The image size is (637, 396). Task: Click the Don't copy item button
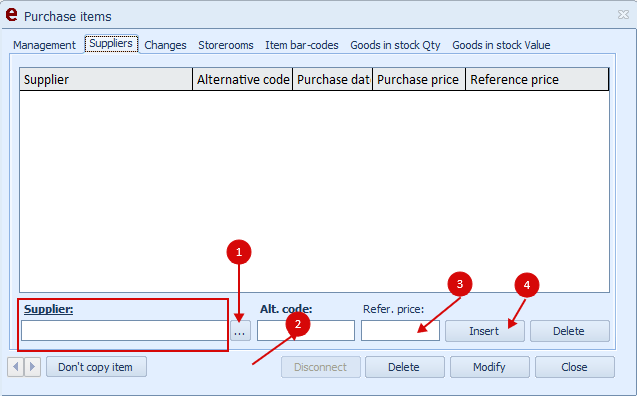pos(96,367)
